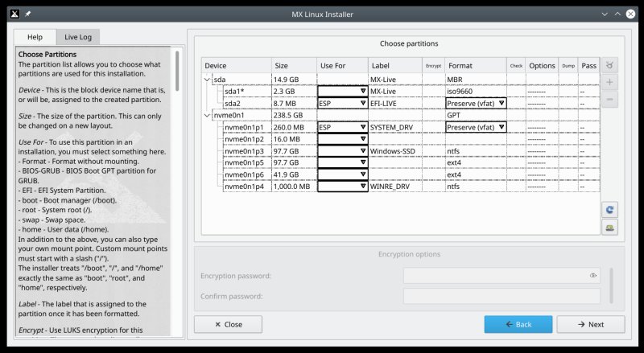Open Use For dropdown for nvme0n1p4

pyautogui.click(x=343, y=187)
